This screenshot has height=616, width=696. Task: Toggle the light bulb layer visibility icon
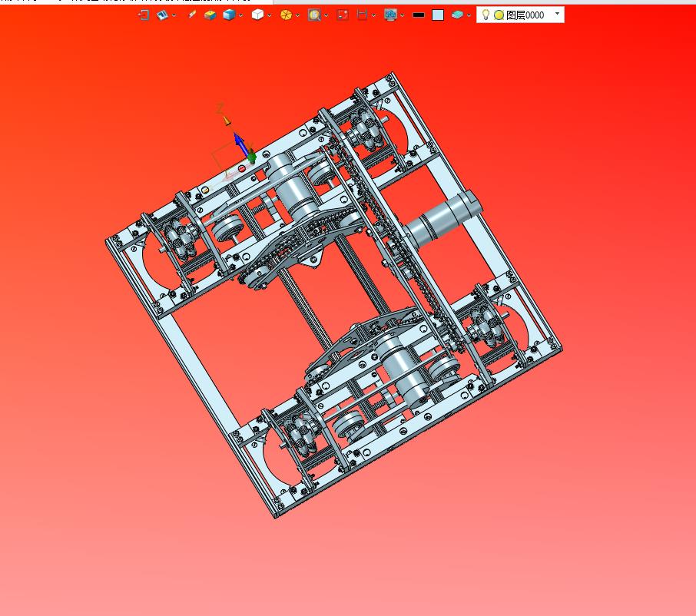tap(486, 15)
